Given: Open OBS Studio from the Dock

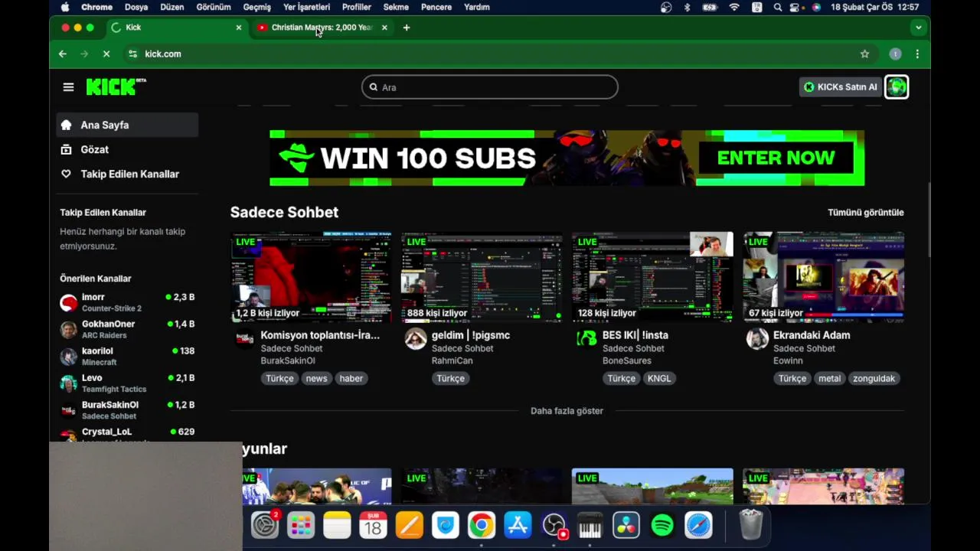Looking at the screenshot, I should (x=554, y=526).
